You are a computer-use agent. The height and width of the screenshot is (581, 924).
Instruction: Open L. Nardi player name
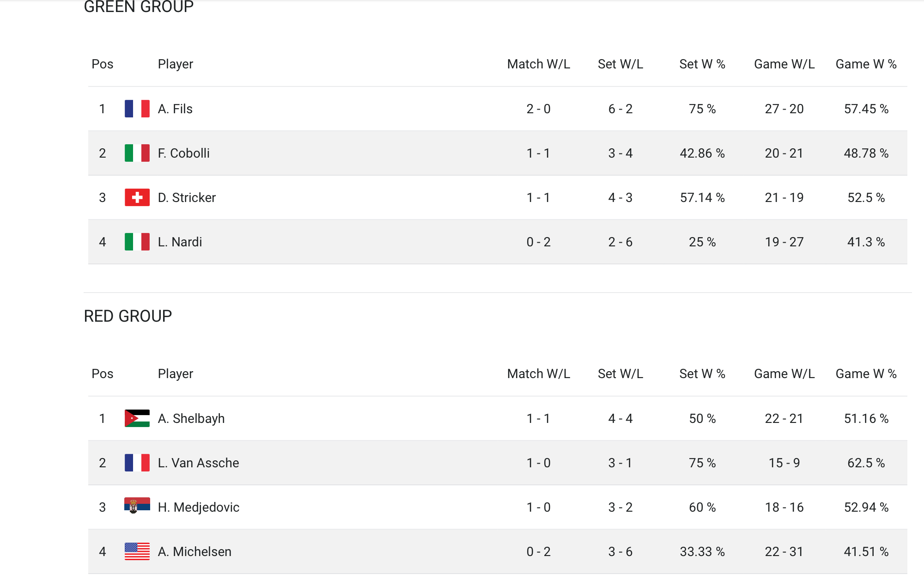pos(180,242)
